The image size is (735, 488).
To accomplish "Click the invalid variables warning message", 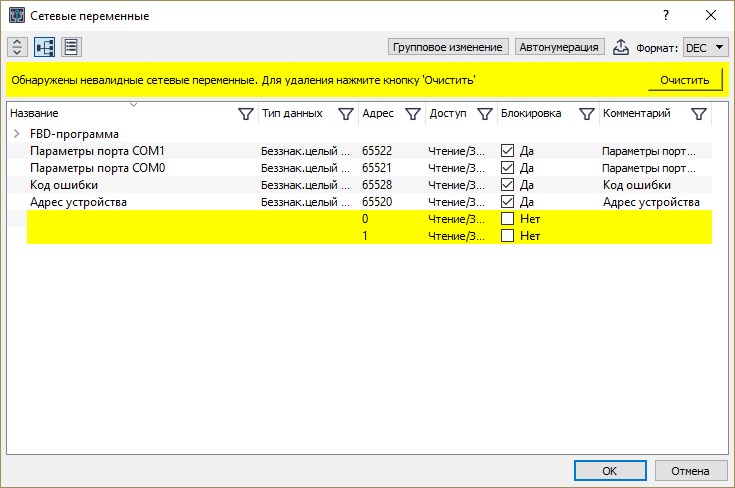I will coord(243,80).
